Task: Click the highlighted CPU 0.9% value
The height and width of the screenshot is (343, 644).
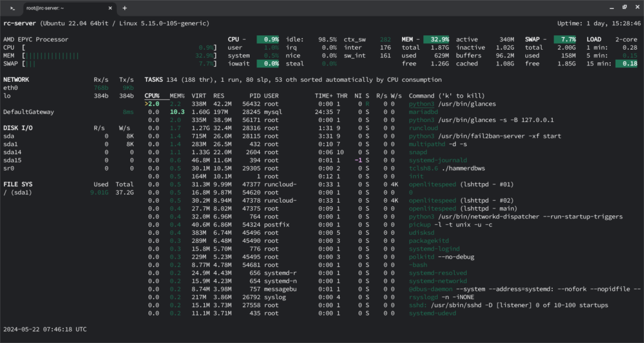Action: tap(268, 40)
